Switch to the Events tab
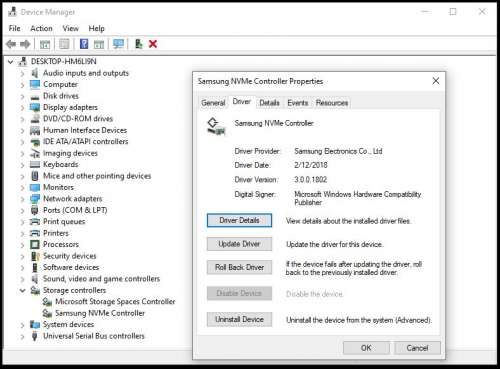Viewport: 500px width, 369px height. (298, 103)
